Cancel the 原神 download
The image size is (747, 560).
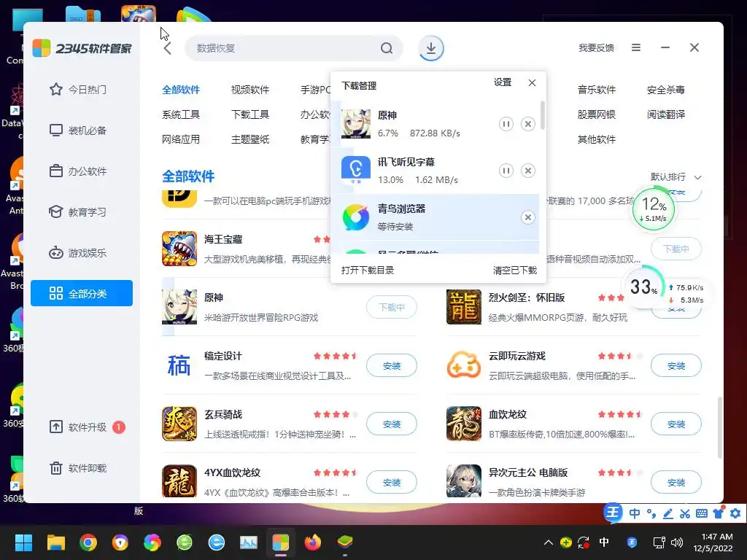click(x=528, y=124)
